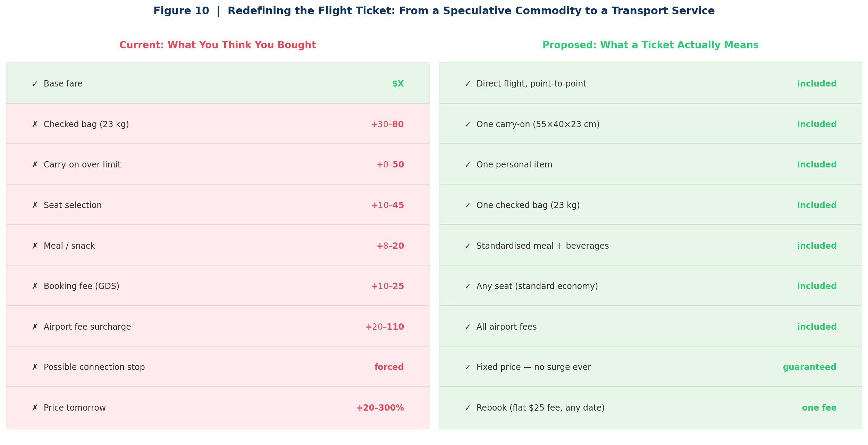Screen dimensions: 868x445
Task: Click the 'one fee' rebook label
Action: [819, 408]
